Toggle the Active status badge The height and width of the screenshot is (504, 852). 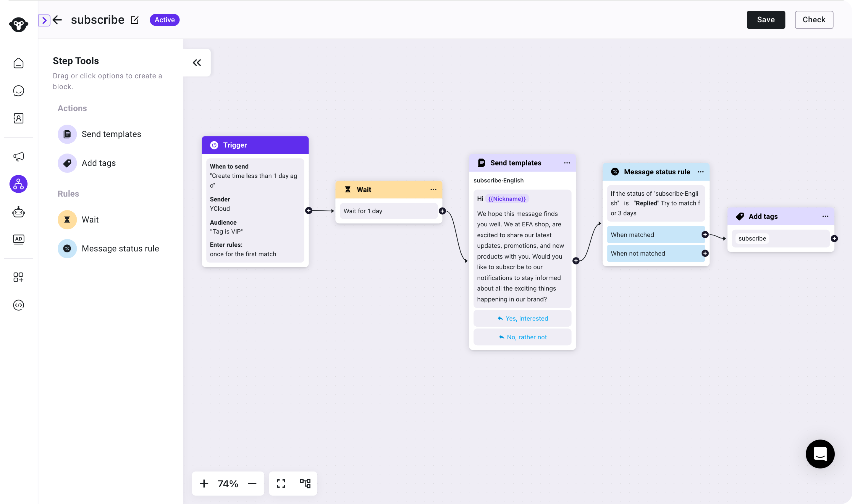tap(165, 20)
